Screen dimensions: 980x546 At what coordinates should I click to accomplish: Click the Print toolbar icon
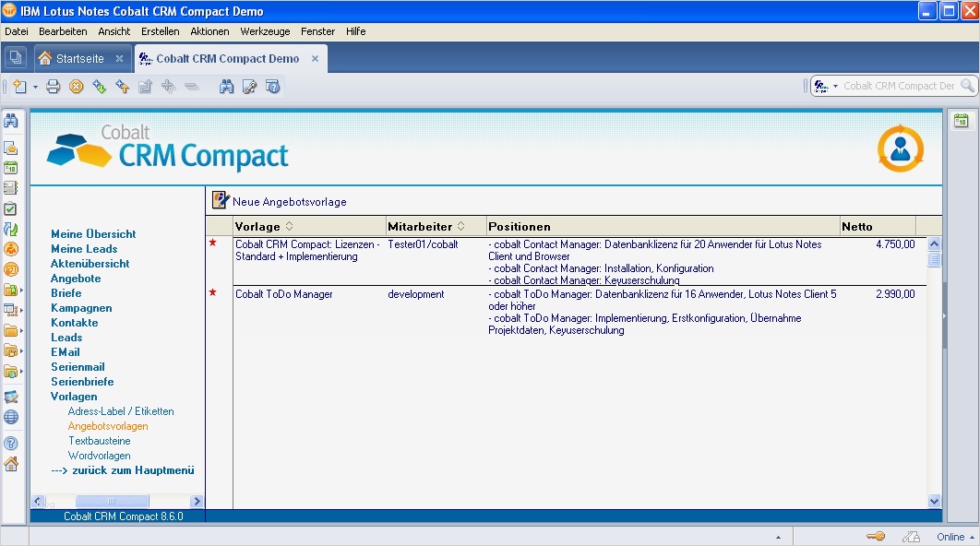pyautogui.click(x=54, y=87)
